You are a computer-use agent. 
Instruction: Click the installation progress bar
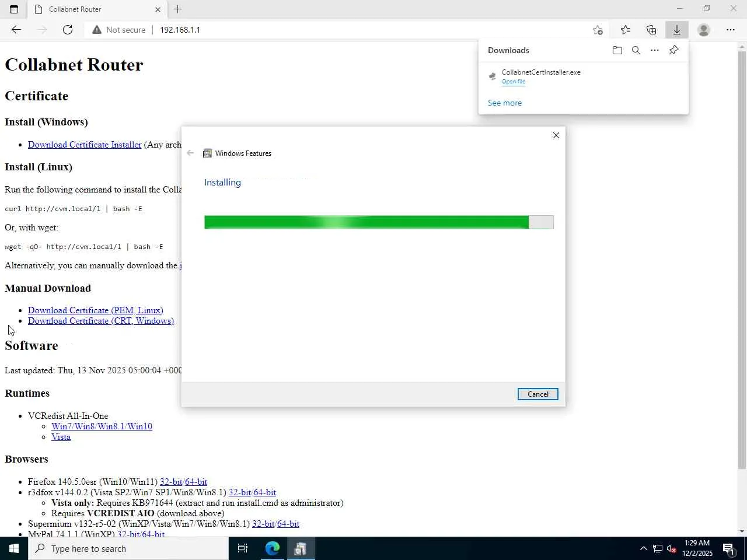pos(379,222)
